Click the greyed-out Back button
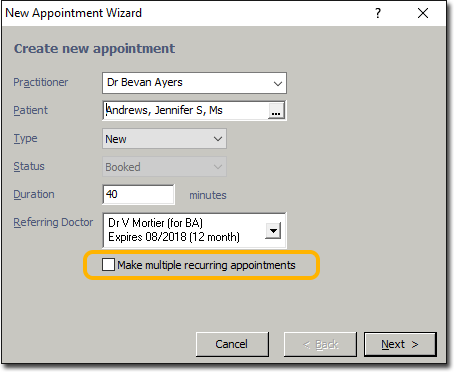 pyautogui.click(x=320, y=344)
